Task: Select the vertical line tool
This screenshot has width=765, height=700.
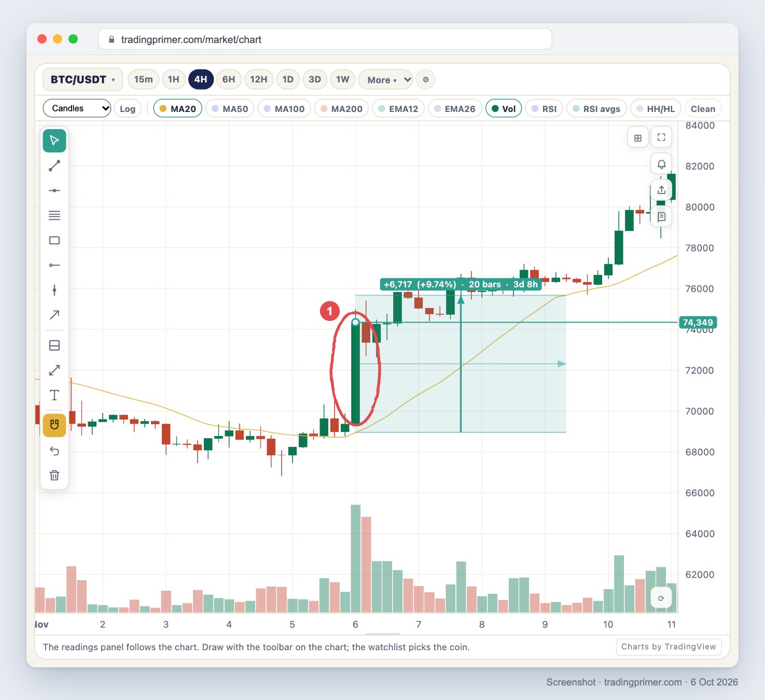Action: coord(54,290)
